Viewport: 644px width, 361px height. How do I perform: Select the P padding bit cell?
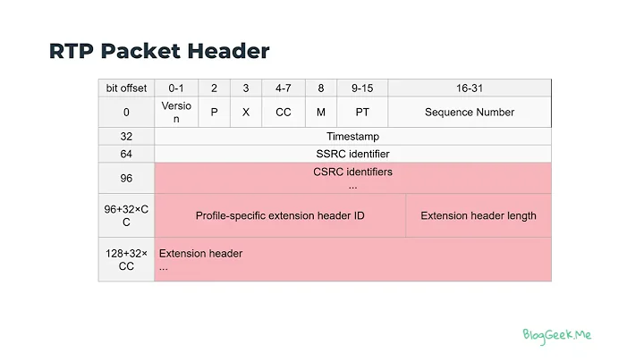click(214, 113)
